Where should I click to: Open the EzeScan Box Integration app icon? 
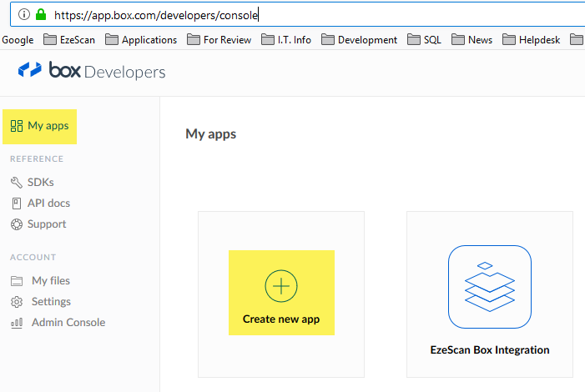(490, 286)
